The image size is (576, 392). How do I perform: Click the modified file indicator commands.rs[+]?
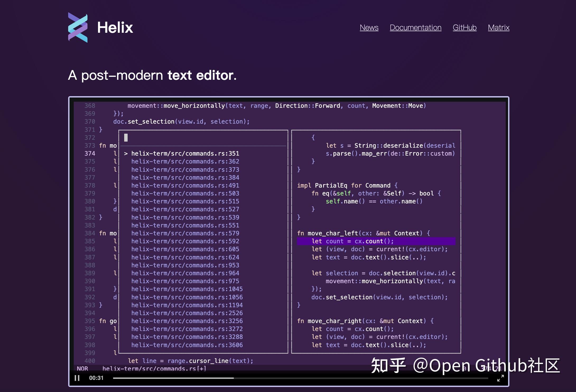154,369
